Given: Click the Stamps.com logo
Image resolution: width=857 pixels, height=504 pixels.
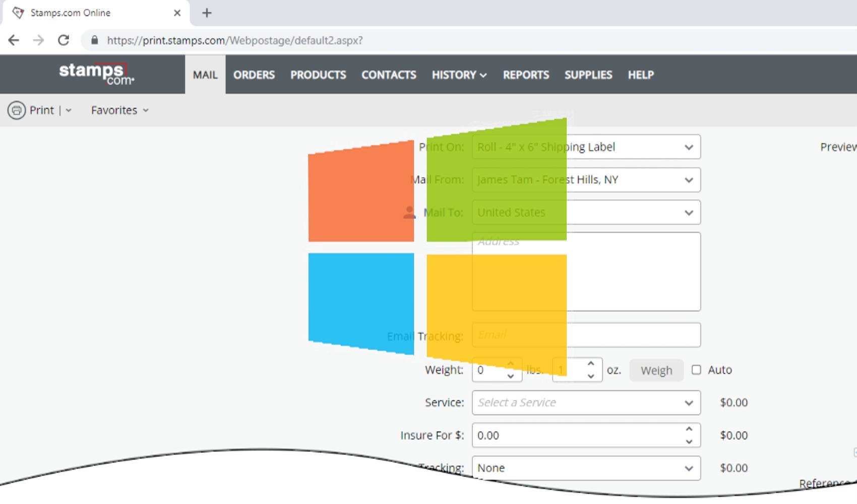Looking at the screenshot, I should (x=96, y=74).
